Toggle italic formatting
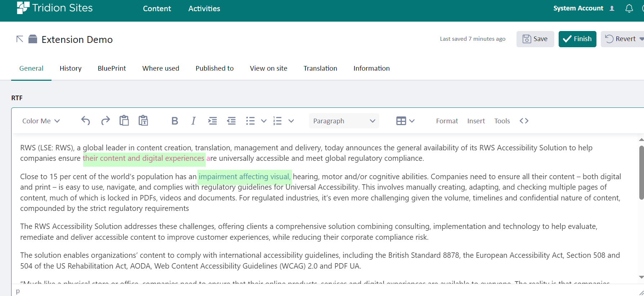This screenshot has width=644, height=296. pos(193,121)
